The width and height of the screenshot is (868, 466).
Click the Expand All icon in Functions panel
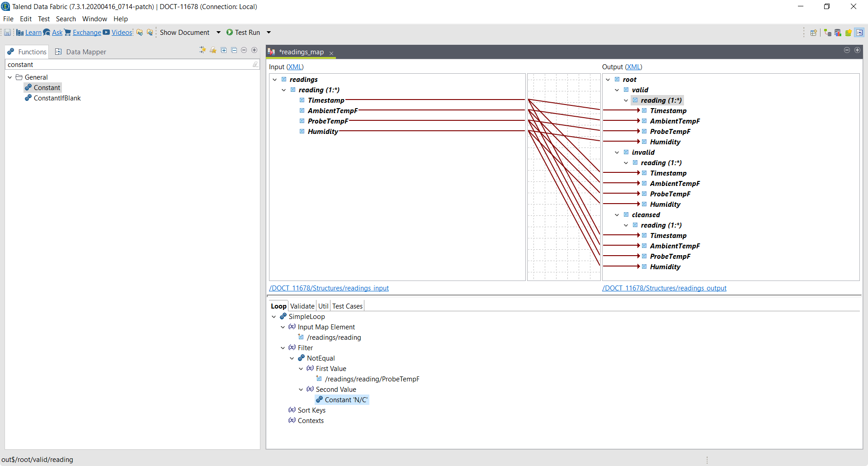coord(224,50)
